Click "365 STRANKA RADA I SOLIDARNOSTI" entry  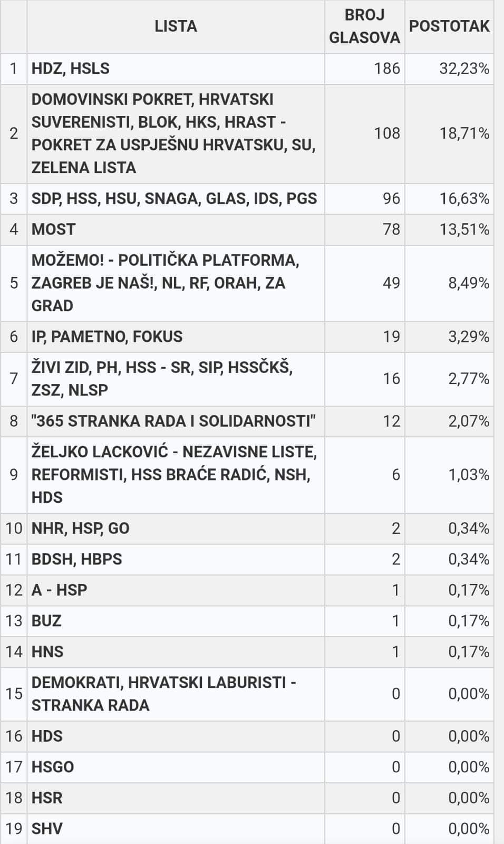(x=173, y=421)
